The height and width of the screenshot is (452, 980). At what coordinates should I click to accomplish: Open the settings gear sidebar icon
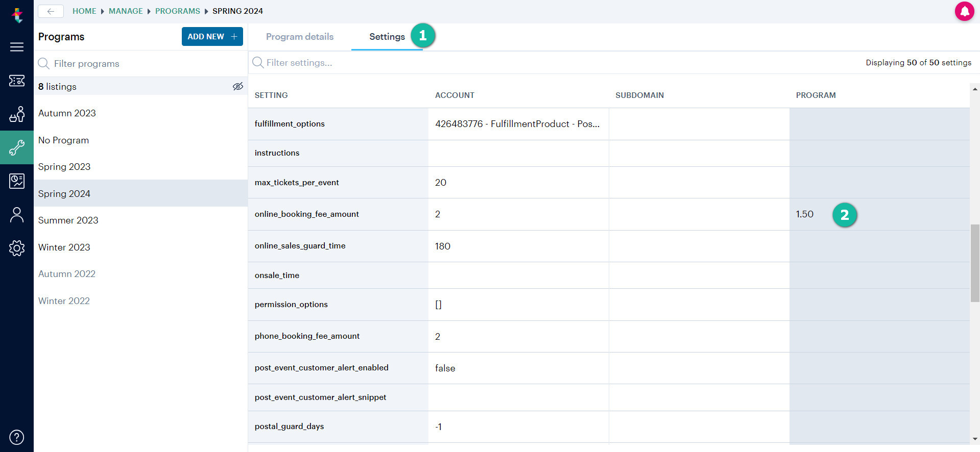pyautogui.click(x=17, y=248)
